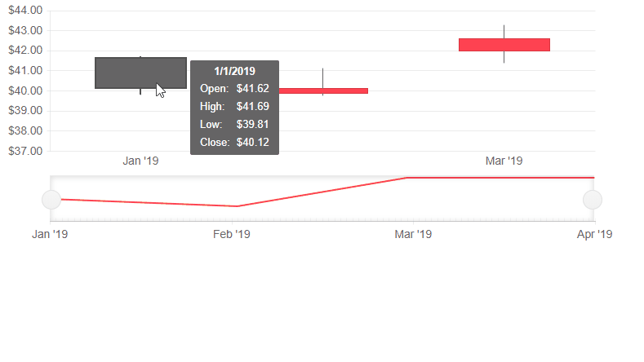Click the 1/1/2019 tooltip date header

click(x=234, y=71)
